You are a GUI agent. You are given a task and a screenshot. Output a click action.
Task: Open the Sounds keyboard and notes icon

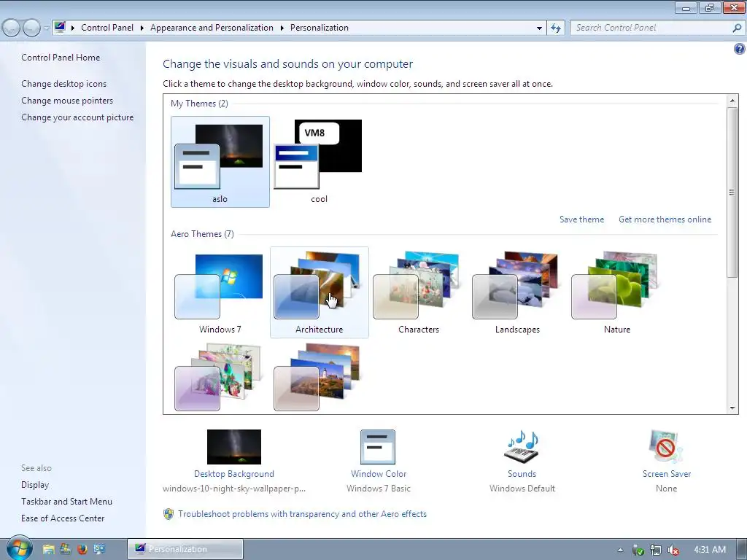pos(522,447)
